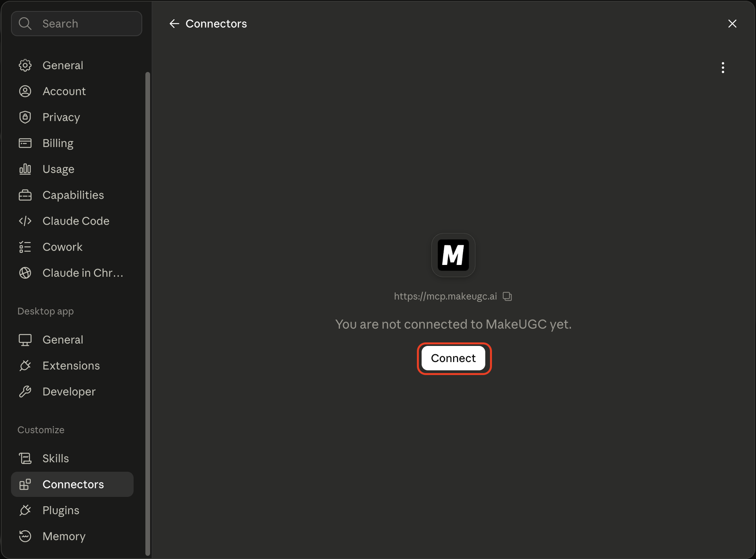Click 'You are not connected to MakeUGC yet.'
This screenshot has width=756, height=559.
[x=453, y=324]
